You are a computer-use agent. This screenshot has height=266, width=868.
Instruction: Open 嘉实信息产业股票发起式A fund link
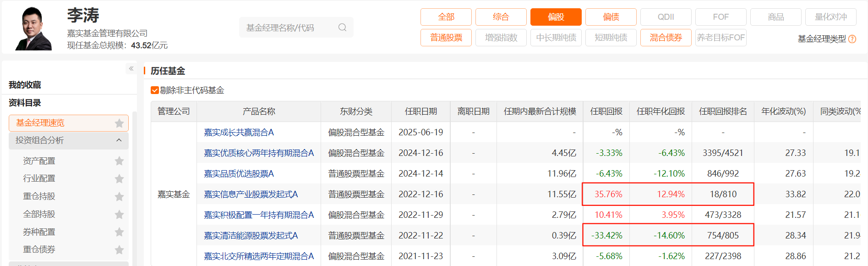tap(251, 194)
